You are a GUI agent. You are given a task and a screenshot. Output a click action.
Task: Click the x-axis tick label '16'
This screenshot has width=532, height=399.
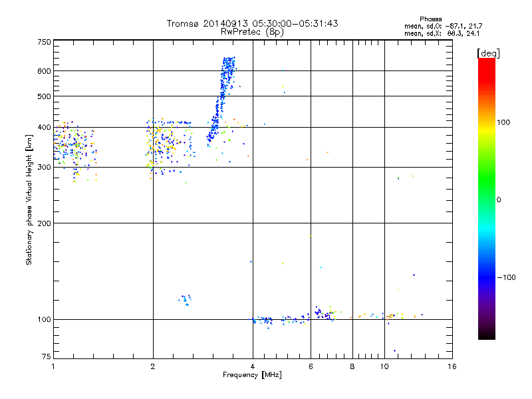click(452, 366)
